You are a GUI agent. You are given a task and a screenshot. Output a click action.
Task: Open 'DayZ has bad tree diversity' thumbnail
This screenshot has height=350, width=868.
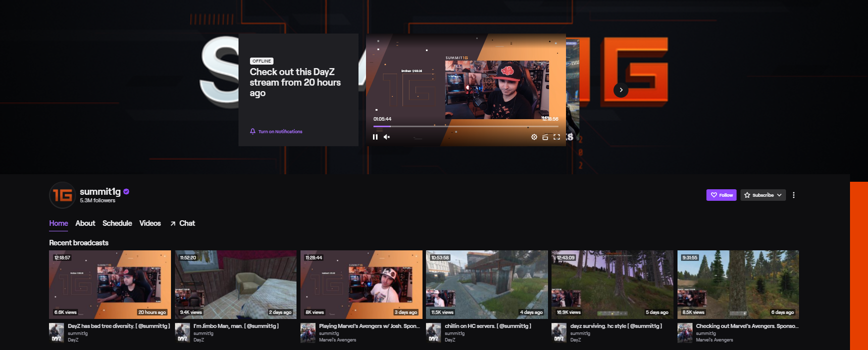point(110,284)
